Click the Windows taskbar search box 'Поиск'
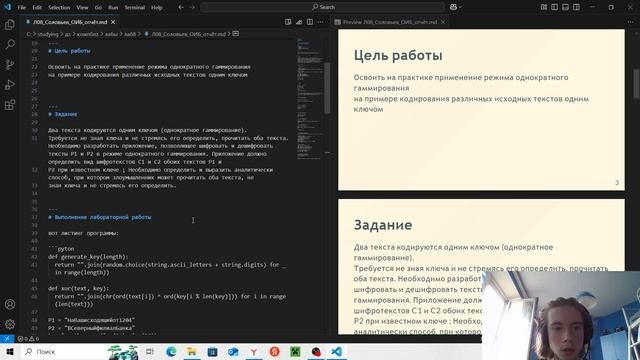 (x=80, y=351)
